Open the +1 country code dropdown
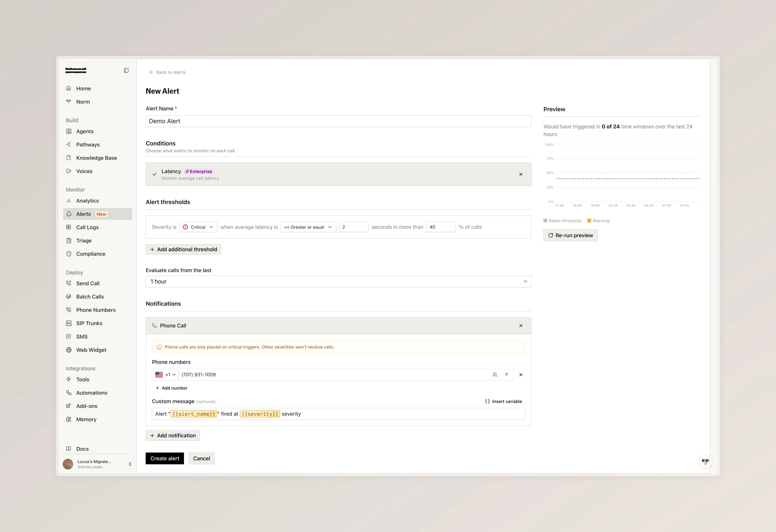Screen dimensions: 776x532 pyautogui.click(x=165, y=375)
